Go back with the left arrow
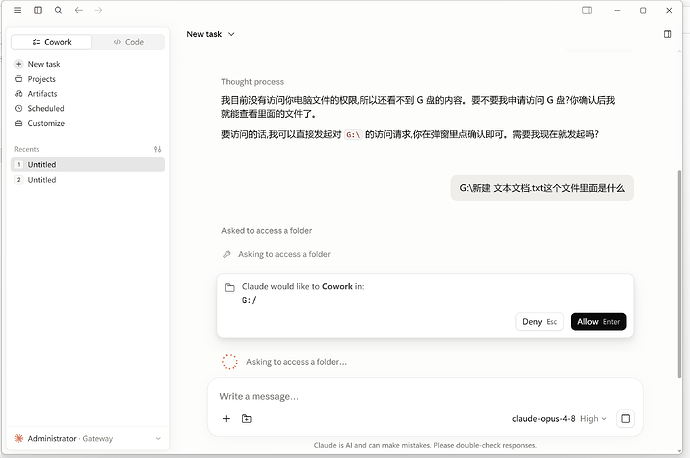This screenshot has height=458, width=690. (x=78, y=10)
